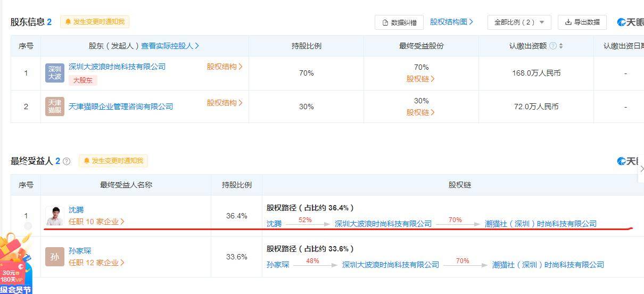Click 导出数据 button

[582, 22]
